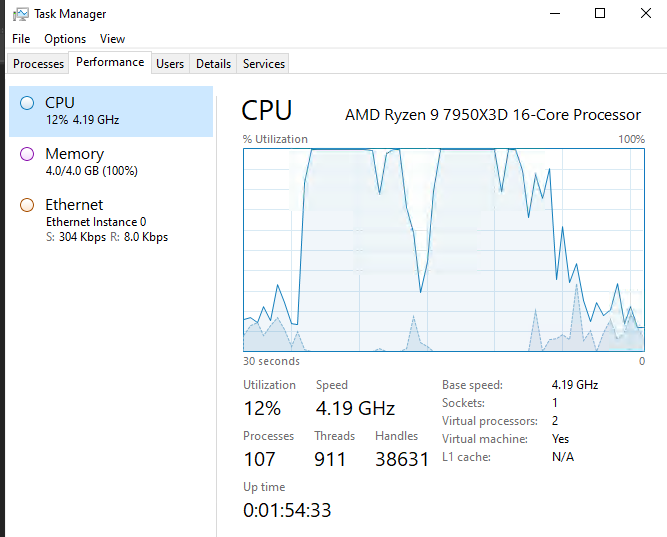The width and height of the screenshot is (667, 537).
Task: Select the orange Ethernet circle icon
Action: 27,205
